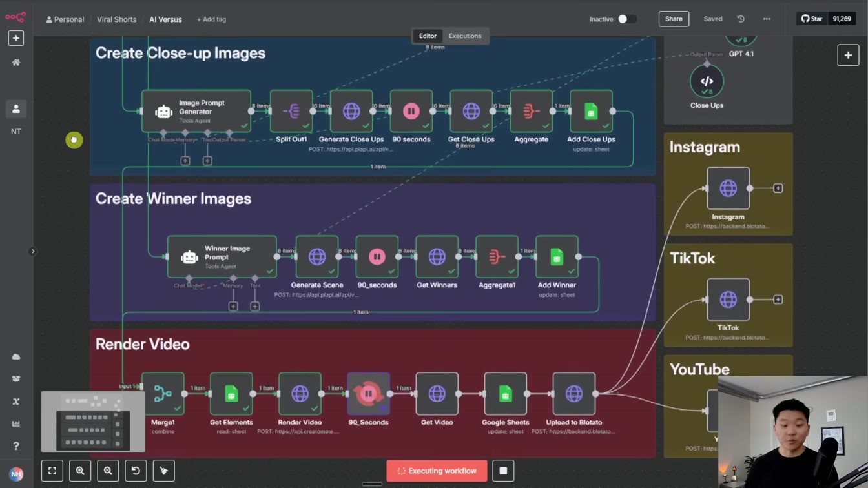Add Memory sub-node to Image Prompt Generator
The image size is (868, 488).
coord(185,160)
